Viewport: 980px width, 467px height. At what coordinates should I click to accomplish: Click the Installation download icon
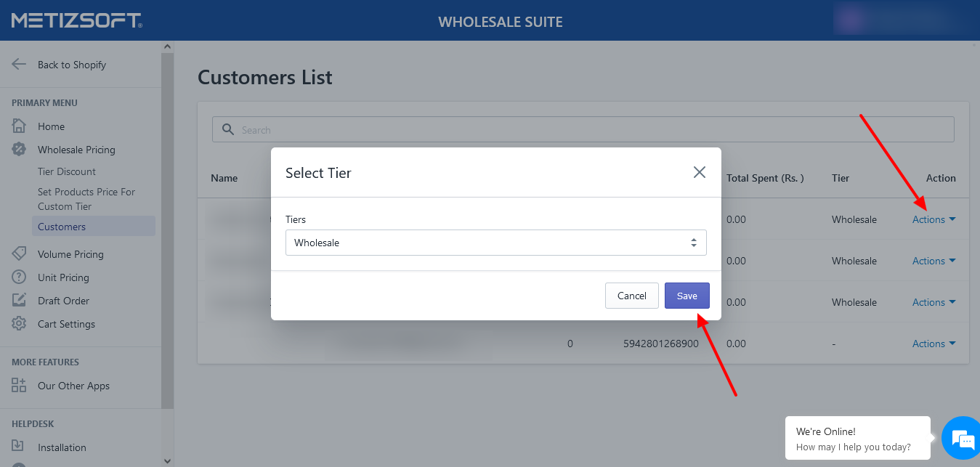coord(19,447)
